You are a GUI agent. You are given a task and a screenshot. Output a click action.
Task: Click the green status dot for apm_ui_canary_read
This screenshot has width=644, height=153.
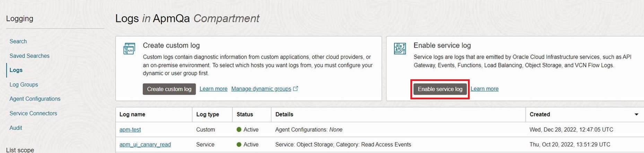(239, 144)
